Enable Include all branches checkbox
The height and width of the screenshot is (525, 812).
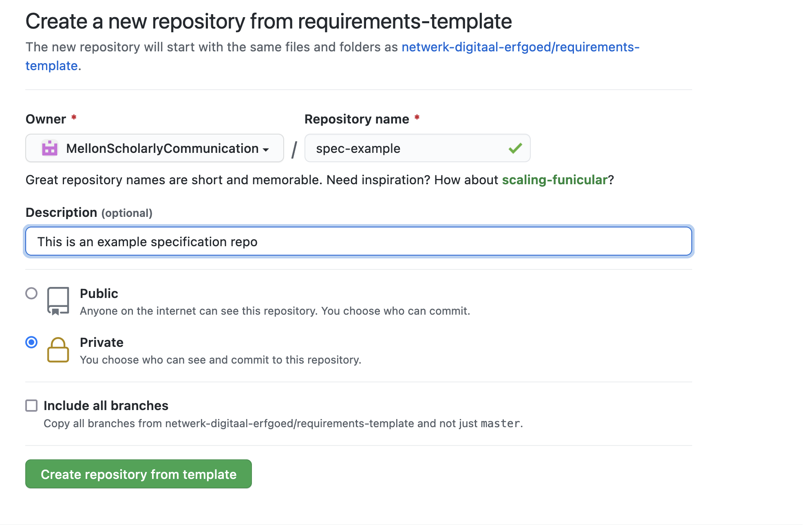(31, 406)
